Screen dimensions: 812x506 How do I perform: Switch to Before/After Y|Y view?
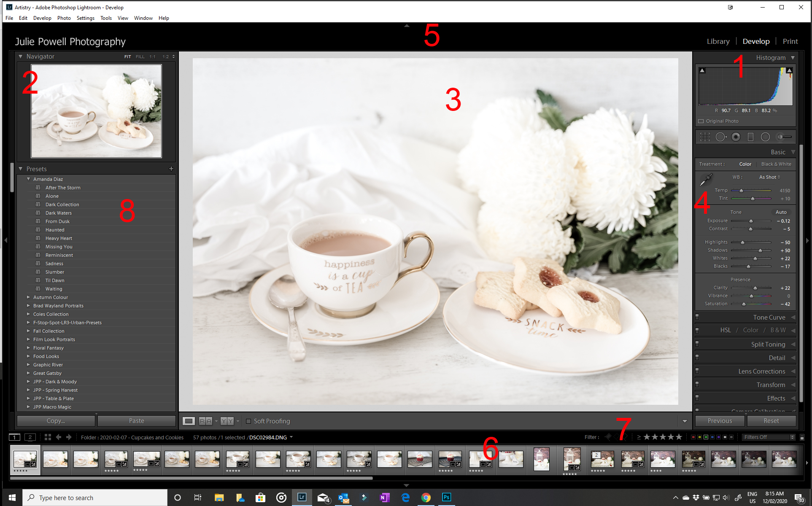coord(227,421)
